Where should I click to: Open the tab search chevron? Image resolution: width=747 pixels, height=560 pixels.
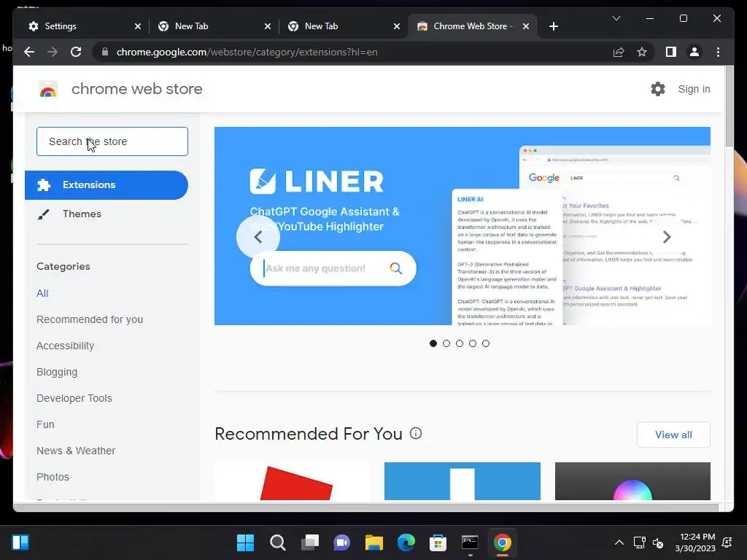pyautogui.click(x=616, y=18)
